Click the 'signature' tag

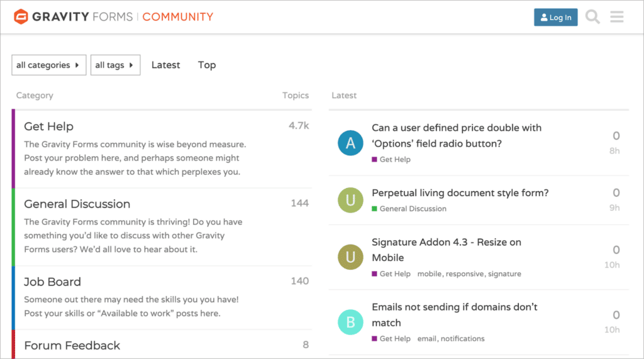[x=504, y=273]
